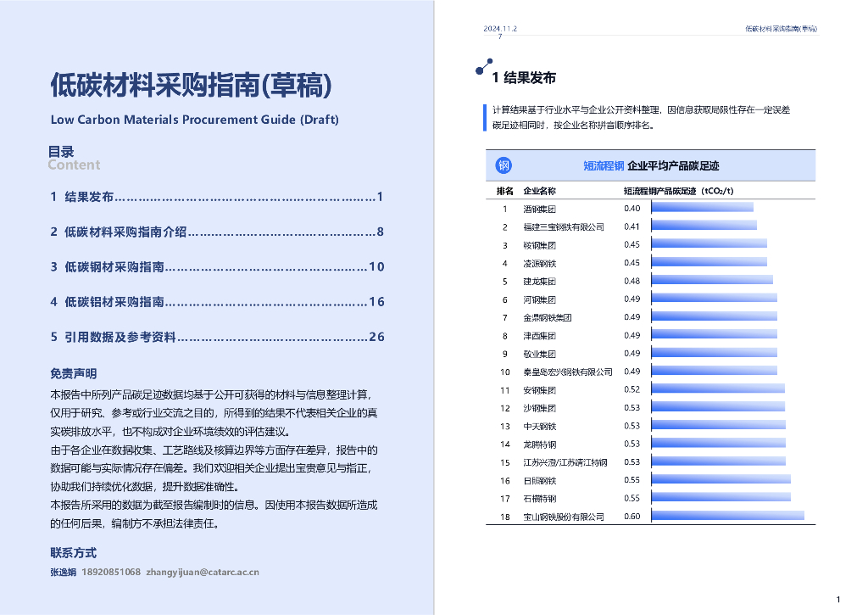Click the date 2024.11.2 in page header

click(500, 29)
